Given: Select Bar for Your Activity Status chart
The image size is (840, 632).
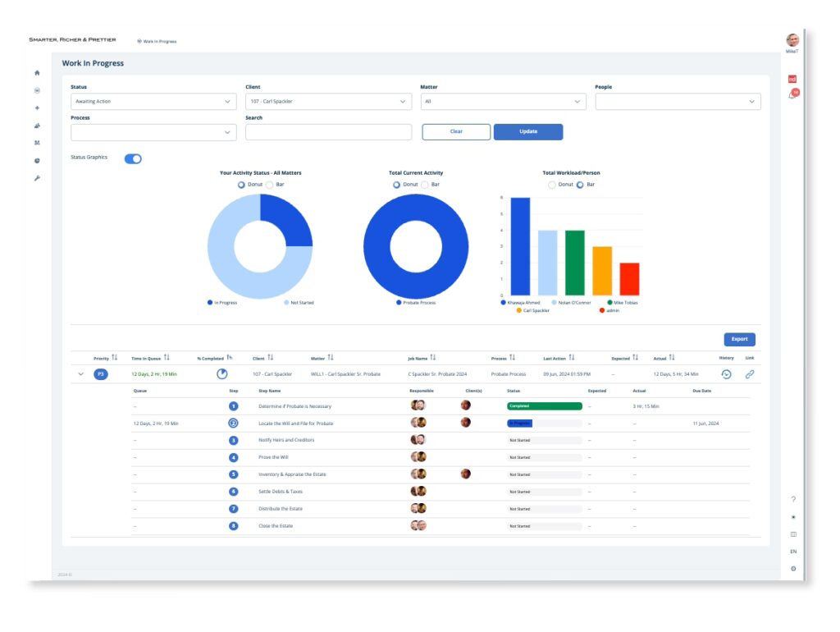Looking at the screenshot, I should coord(269,185).
